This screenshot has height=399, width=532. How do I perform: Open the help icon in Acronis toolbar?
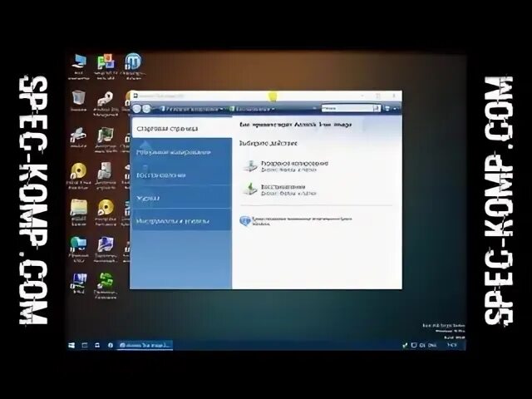[387, 109]
